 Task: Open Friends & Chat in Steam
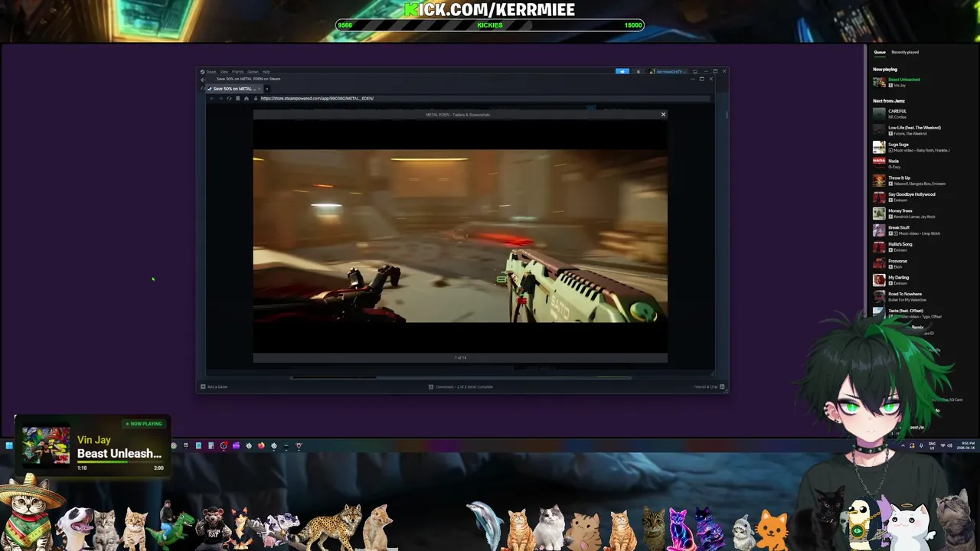point(709,387)
